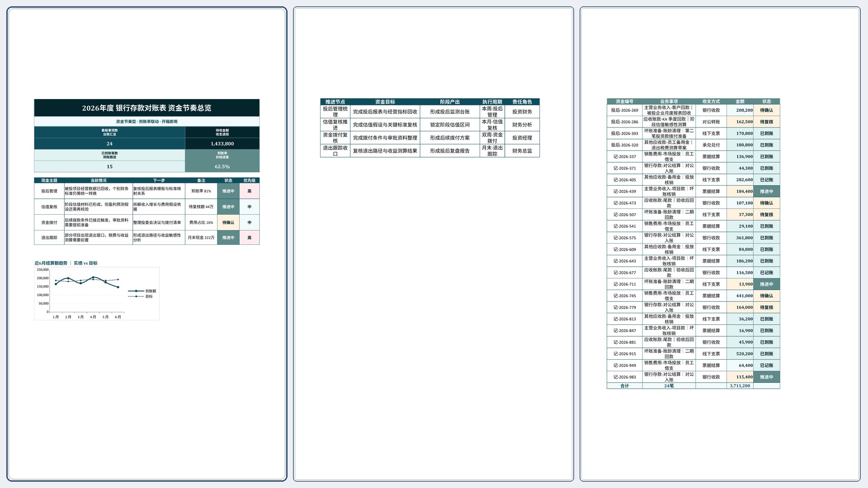The width and height of the screenshot is (868, 488).
Task: Select the title '2026年度 银行存款对账表 资金节奏总览'
Action: [146, 108]
